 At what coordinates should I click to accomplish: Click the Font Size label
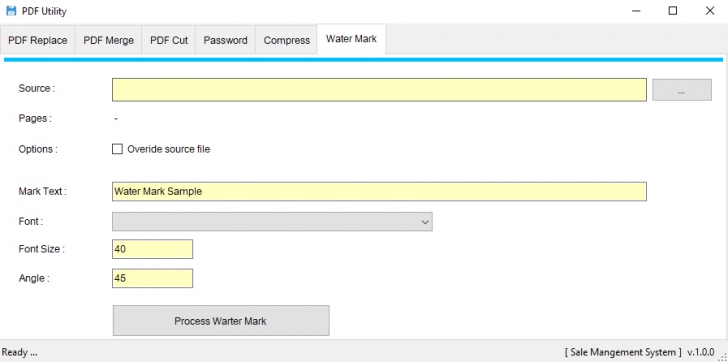[41, 249]
